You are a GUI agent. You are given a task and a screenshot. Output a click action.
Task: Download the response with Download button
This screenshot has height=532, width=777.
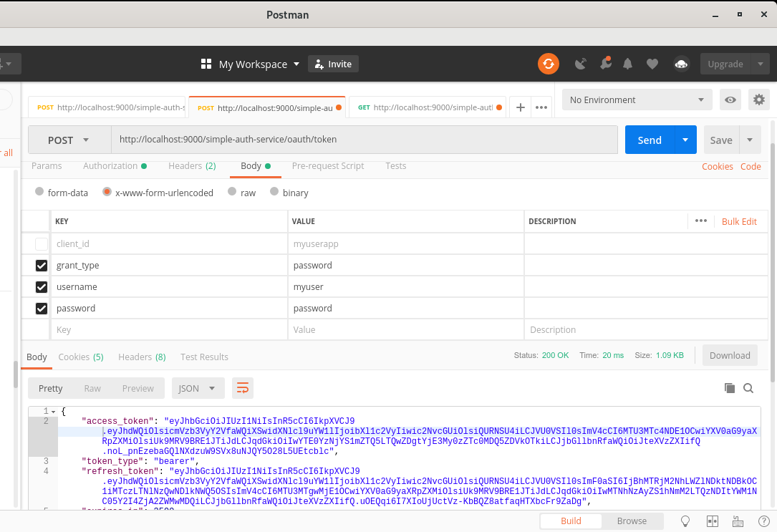pyautogui.click(x=730, y=355)
